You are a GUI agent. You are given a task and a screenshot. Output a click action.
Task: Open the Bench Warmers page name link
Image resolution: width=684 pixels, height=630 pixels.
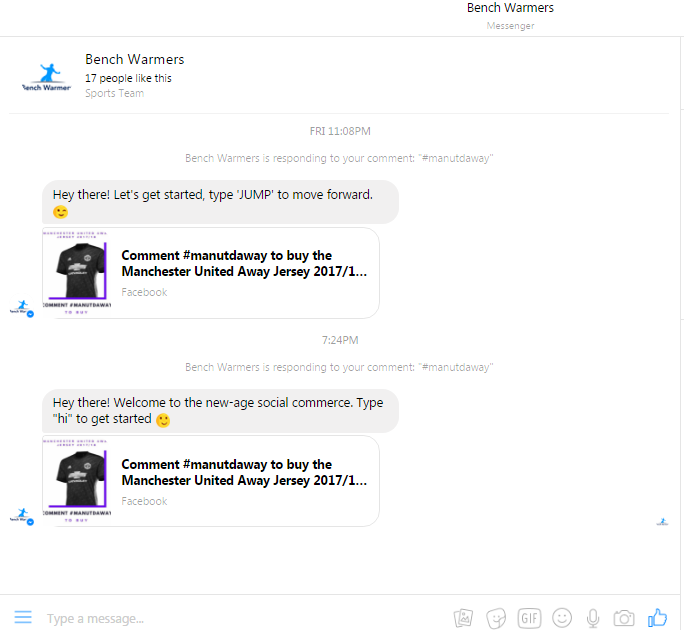tap(134, 59)
